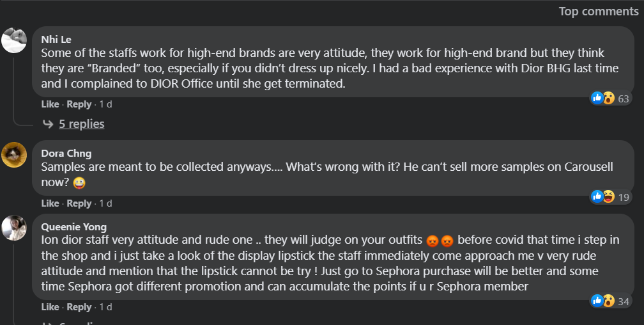Open Nhi Le's name link
The height and width of the screenshot is (325, 644).
(56, 40)
